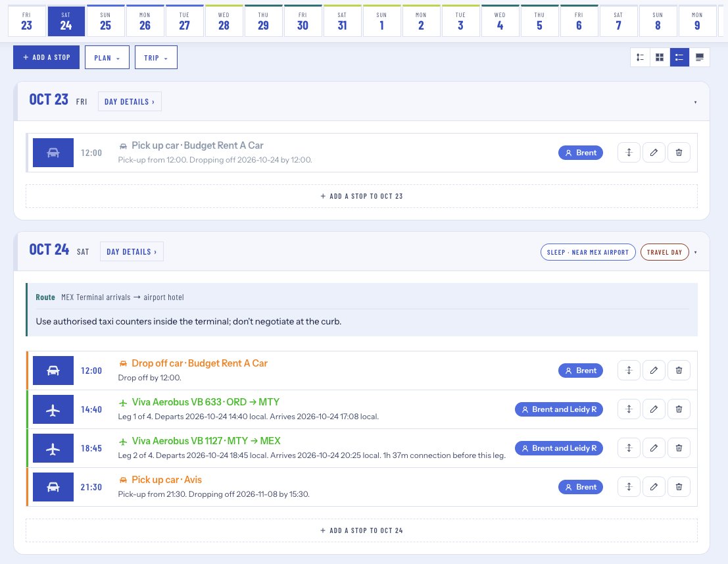Click the Add a Stop button
Image resolution: width=728 pixels, height=564 pixels.
coord(47,57)
